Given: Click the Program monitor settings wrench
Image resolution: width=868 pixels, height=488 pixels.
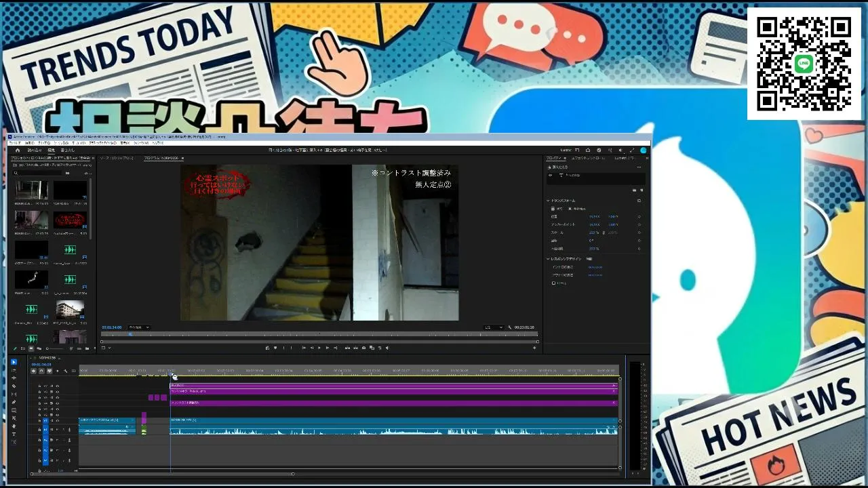Looking at the screenshot, I should 509,327.
